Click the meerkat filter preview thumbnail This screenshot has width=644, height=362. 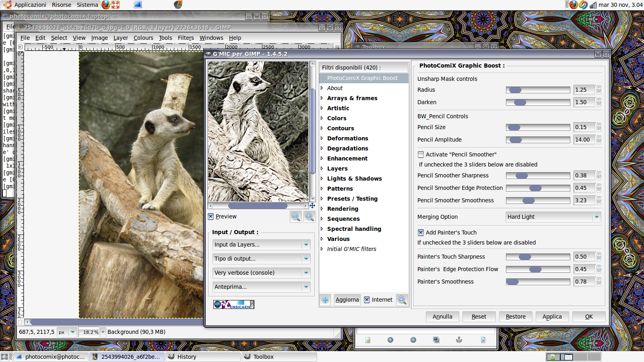coord(258,132)
